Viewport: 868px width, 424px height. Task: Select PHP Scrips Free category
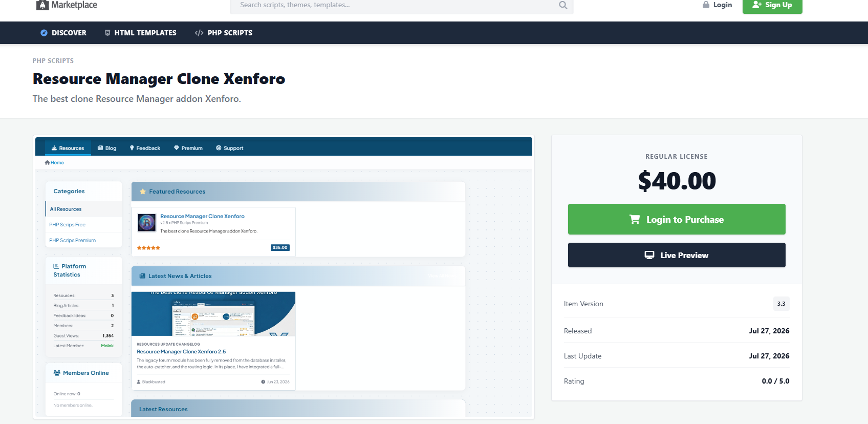click(67, 225)
